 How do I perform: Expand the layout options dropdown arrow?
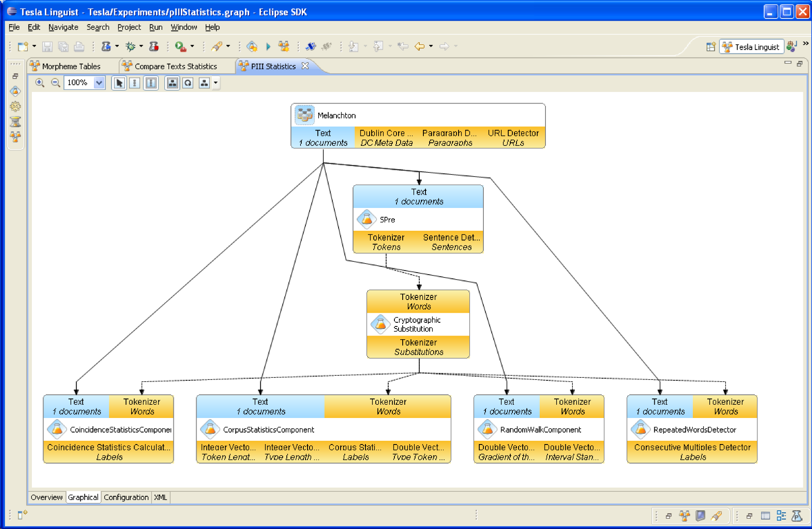[216, 83]
